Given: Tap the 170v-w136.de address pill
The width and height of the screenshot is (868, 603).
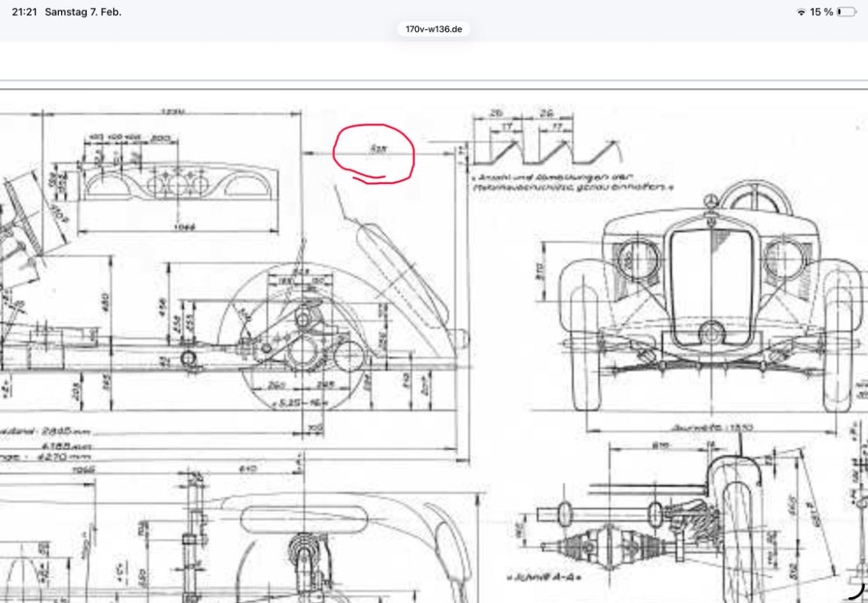Looking at the screenshot, I should 434,29.
